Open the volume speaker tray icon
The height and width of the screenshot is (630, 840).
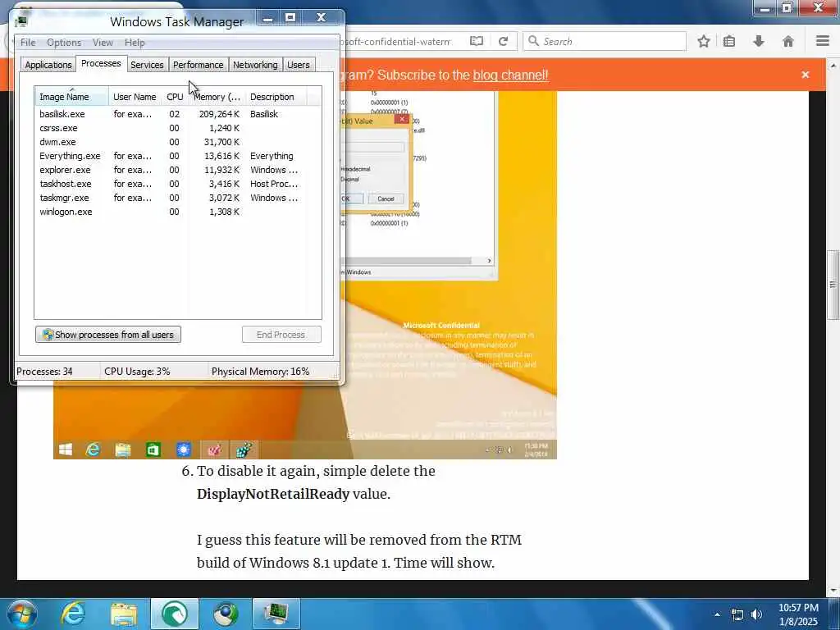(756, 614)
